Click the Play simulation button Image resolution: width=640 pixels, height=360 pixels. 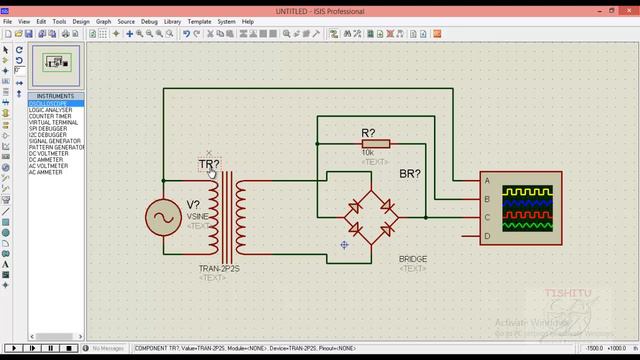tap(13, 348)
